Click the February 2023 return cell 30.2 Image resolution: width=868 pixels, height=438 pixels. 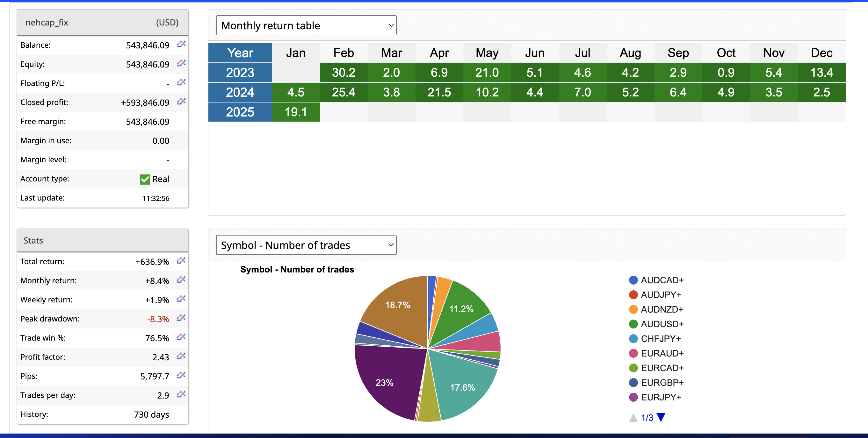click(x=344, y=73)
